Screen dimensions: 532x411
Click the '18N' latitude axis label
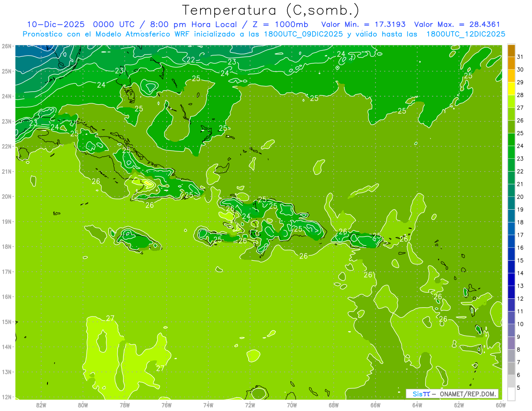7,247
